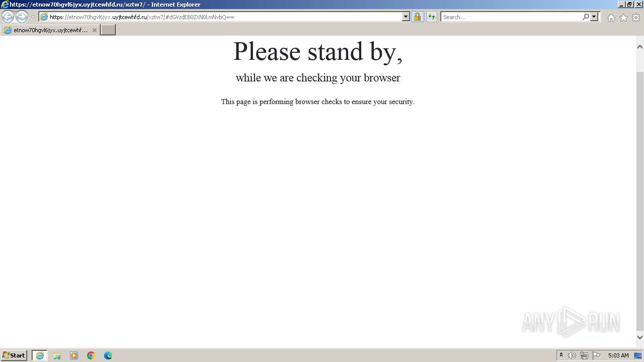Launch Google Chrome from the taskbar

pyautogui.click(x=91, y=355)
